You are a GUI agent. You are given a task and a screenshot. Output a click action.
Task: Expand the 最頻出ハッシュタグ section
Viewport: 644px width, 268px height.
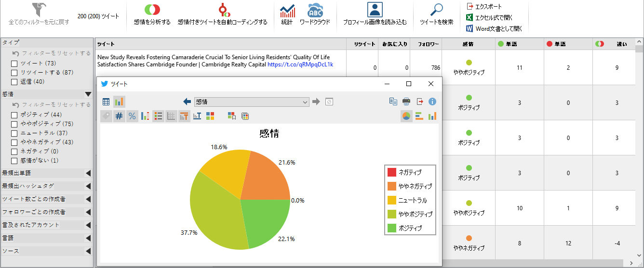(x=88, y=186)
